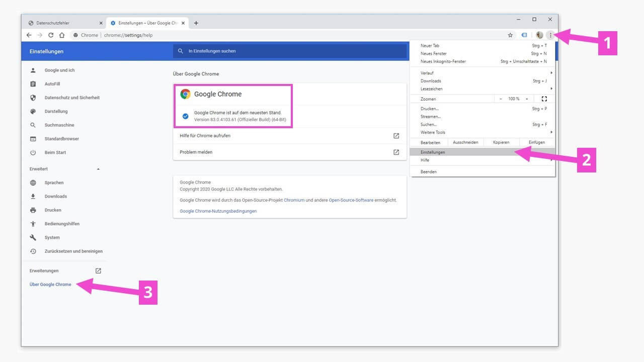Open Datenschutz und Sicherheit settings
The image size is (644, 362).
click(x=72, y=98)
